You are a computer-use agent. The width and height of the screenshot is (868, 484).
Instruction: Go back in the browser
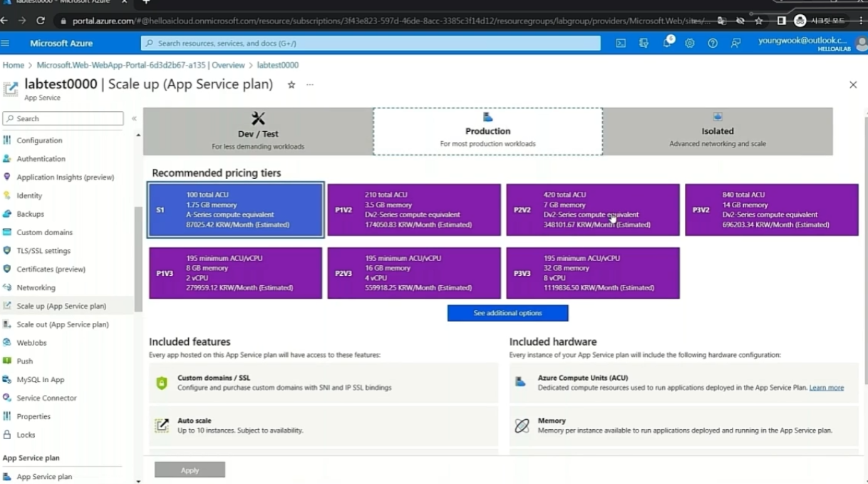(5, 21)
